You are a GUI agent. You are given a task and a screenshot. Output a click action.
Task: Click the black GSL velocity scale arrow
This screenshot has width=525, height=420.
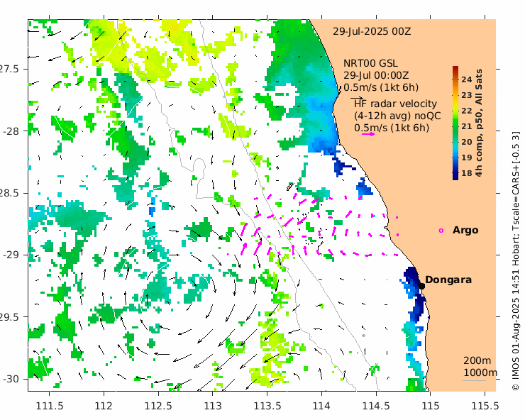[357, 98]
